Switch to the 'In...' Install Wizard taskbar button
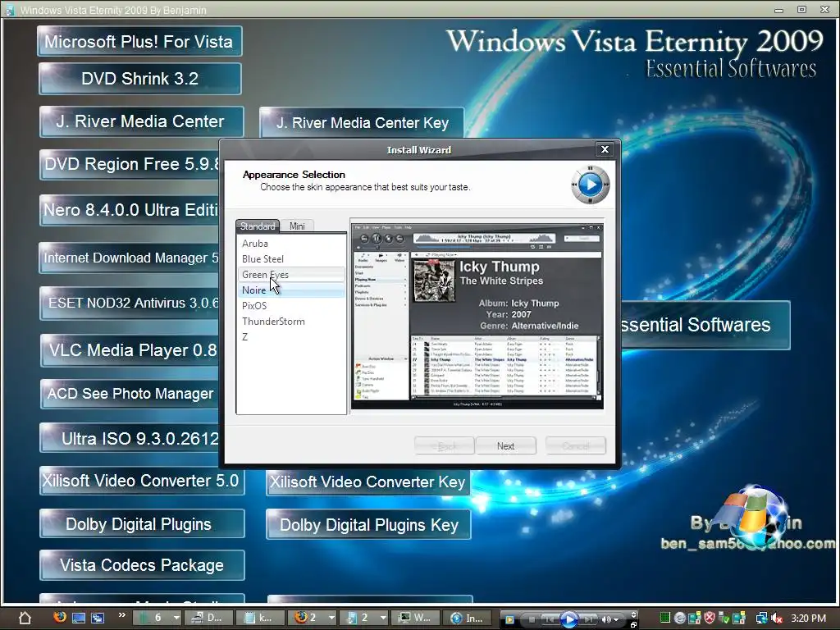This screenshot has width=840, height=630. point(468,618)
